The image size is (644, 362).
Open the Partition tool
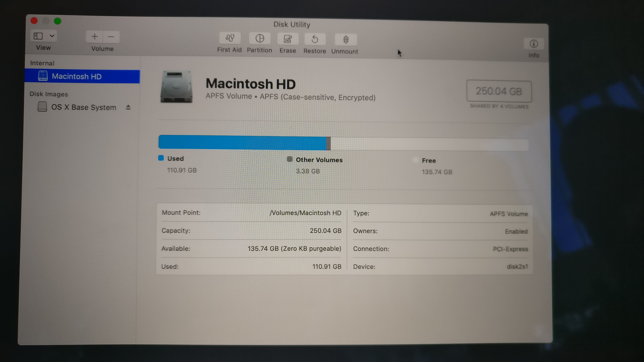point(260,39)
